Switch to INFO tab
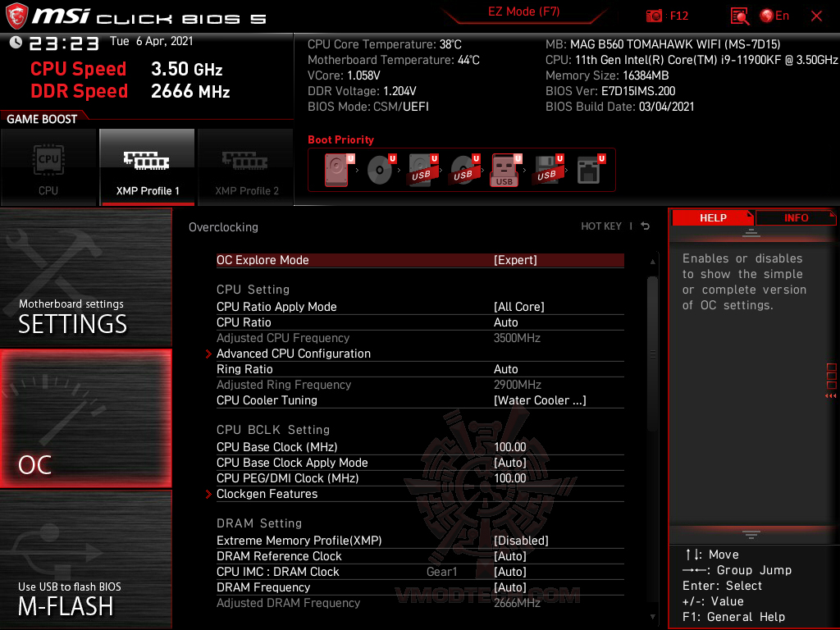Screen dimensions: 840x630 click(796, 218)
